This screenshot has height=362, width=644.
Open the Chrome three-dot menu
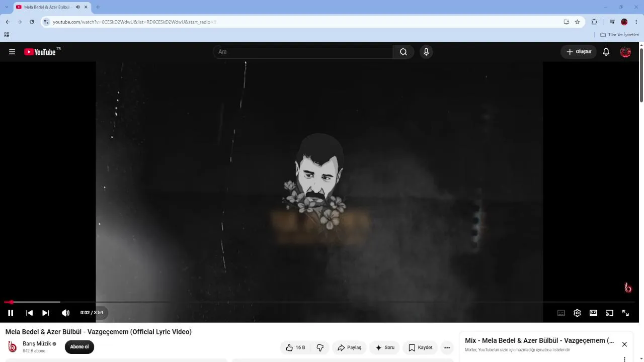pos(636,22)
